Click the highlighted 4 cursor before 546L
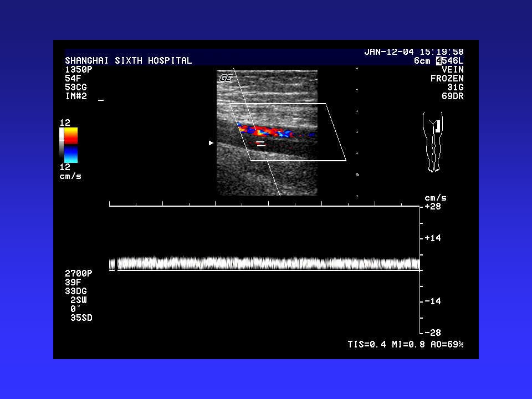Viewport: 532px width, 399px height. [439, 60]
